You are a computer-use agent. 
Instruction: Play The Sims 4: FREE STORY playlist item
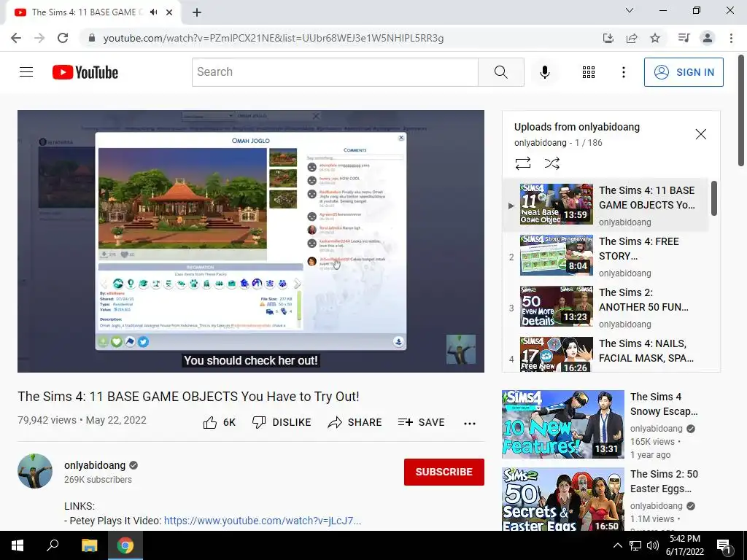[x=605, y=255]
